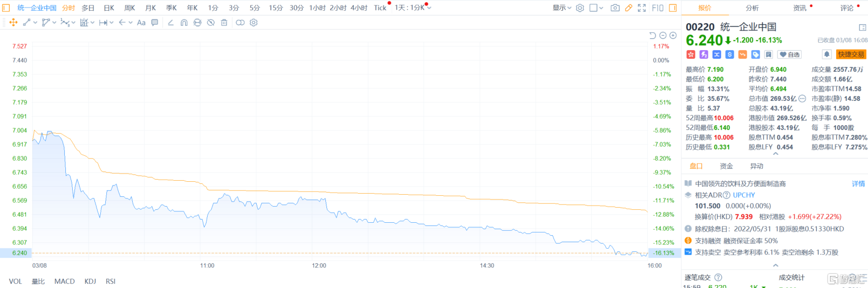Image resolution: width=868 pixels, height=288 pixels.
Task: Open the 显示 dropdown menu
Action: [562, 8]
